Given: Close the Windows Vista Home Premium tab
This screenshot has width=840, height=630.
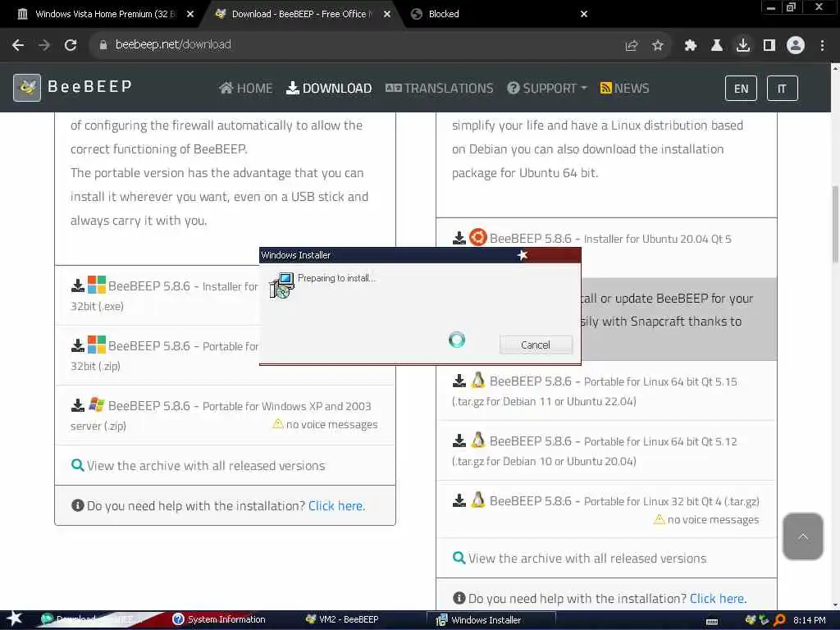Looking at the screenshot, I should coord(190,14).
